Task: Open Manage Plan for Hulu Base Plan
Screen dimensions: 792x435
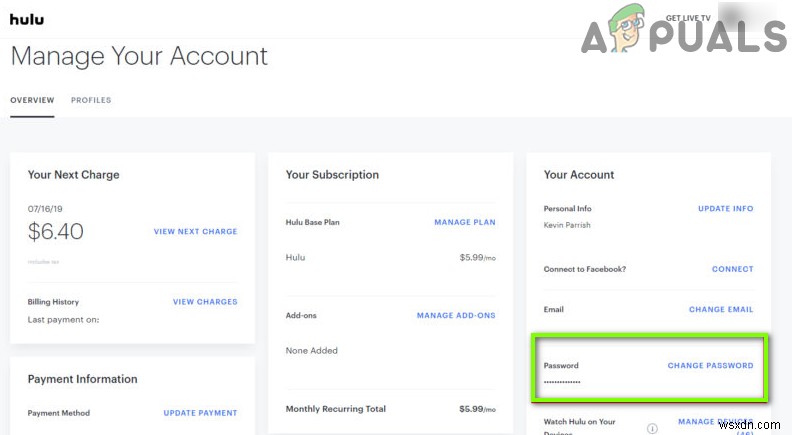Action: pyautogui.click(x=464, y=222)
